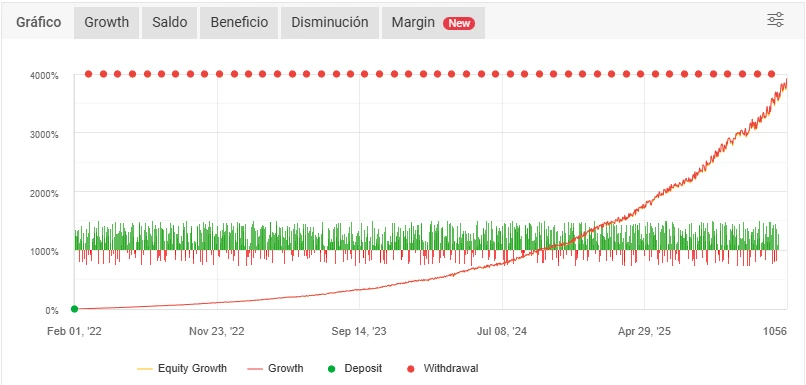Click the Feb 01, '22 date label

point(75,332)
